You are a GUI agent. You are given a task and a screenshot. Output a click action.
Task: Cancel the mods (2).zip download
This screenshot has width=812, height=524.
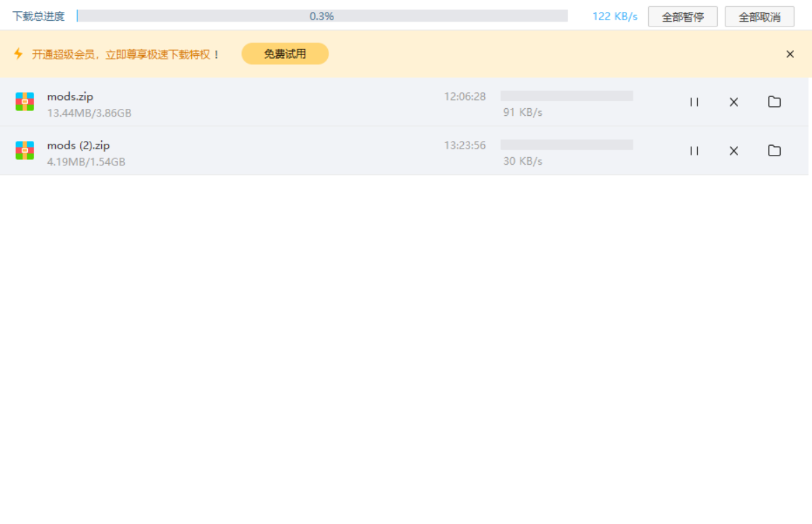click(734, 151)
